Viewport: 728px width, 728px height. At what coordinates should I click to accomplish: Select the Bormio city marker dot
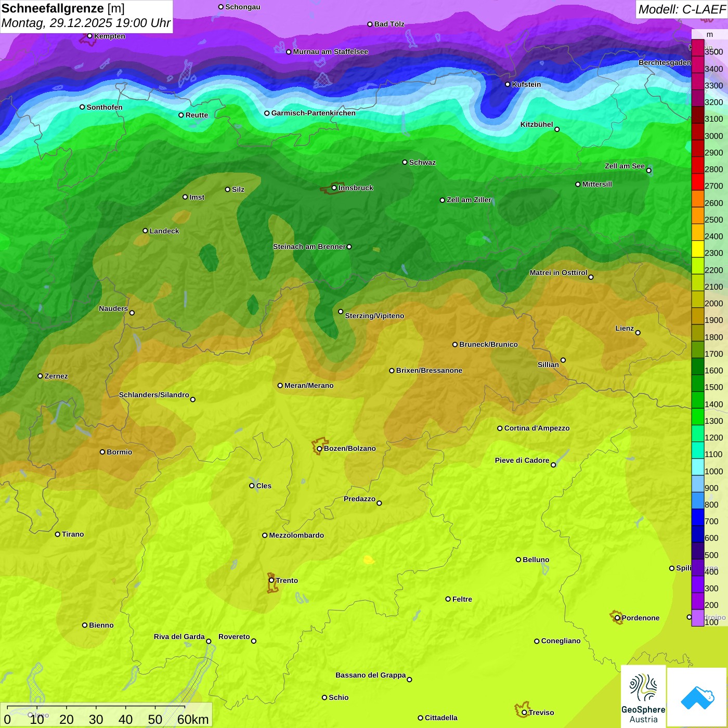(x=102, y=452)
